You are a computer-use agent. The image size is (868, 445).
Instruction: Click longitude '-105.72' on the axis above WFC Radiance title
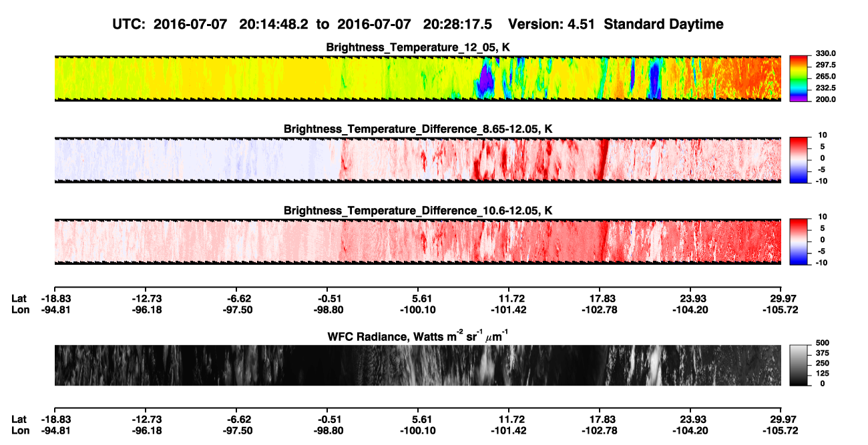[x=781, y=310]
